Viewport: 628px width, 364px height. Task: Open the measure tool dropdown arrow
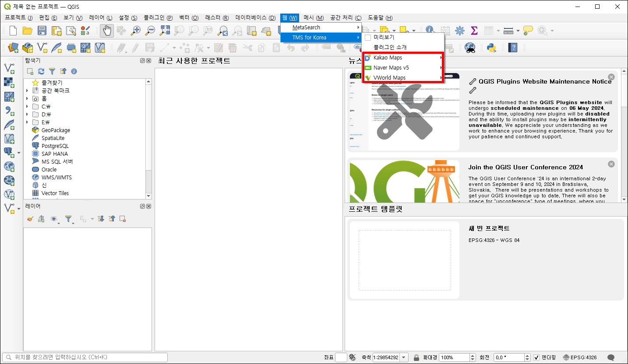click(518, 31)
